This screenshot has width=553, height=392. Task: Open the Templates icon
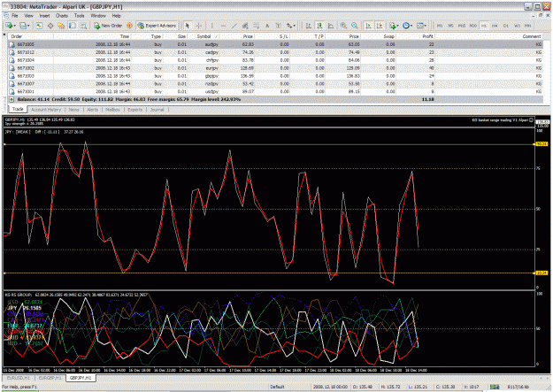coord(419,26)
